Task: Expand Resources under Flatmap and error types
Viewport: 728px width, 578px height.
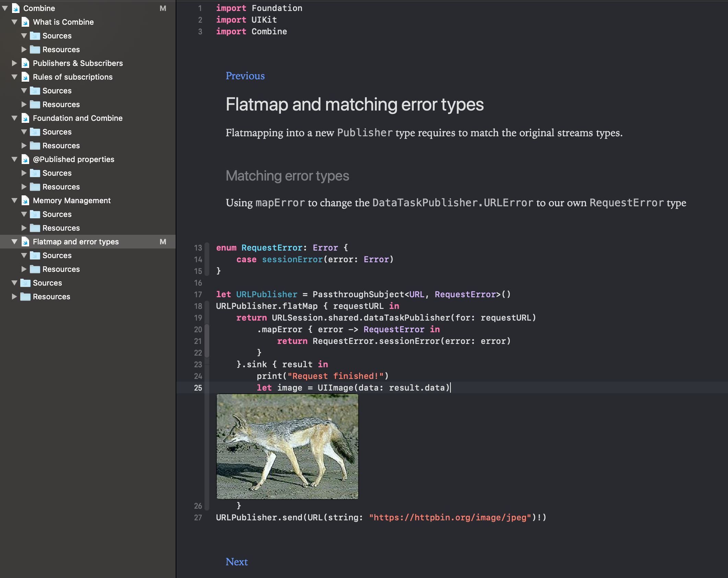Action: [x=24, y=269]
